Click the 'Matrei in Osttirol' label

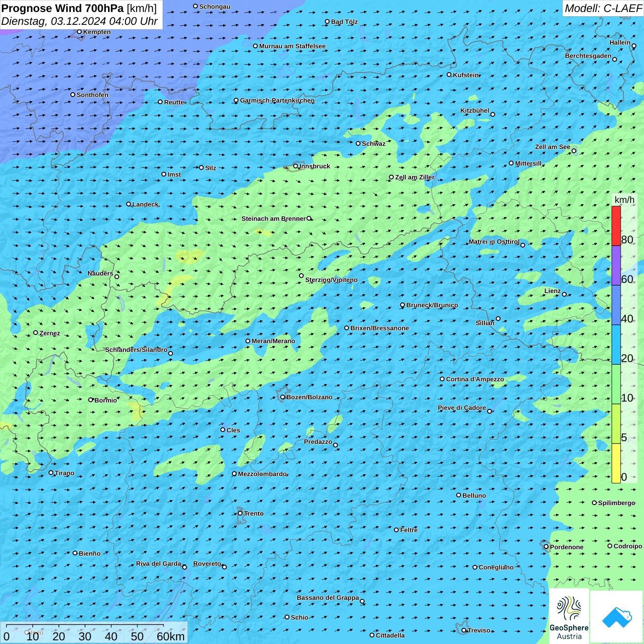coord(494,241)
